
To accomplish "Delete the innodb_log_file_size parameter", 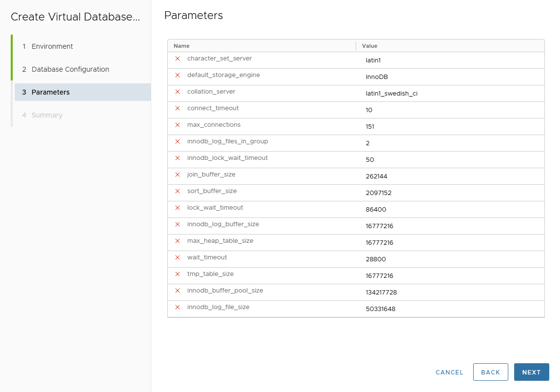I will (178, 307).
